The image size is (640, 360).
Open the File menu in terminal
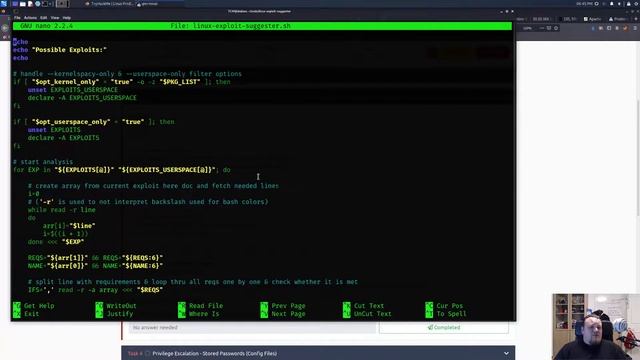click(17, 18)
